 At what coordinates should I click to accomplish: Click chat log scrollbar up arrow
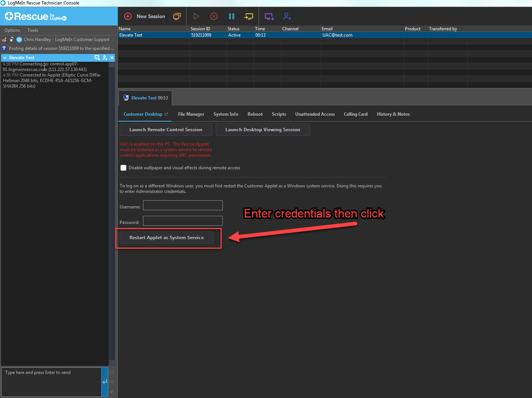(x=112, y=64)
